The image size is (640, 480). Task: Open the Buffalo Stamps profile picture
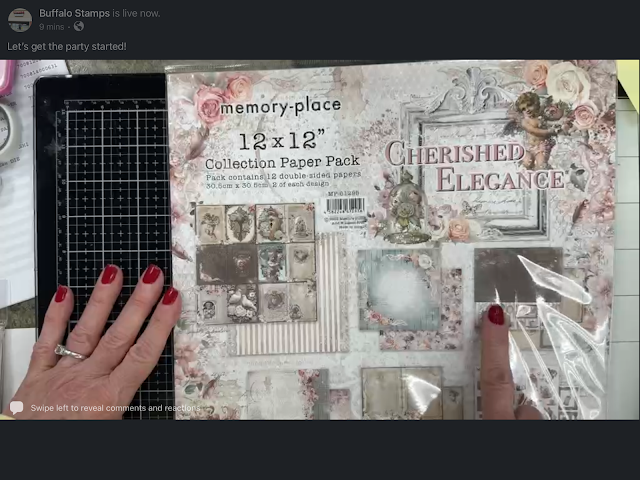tap(20, 20)
